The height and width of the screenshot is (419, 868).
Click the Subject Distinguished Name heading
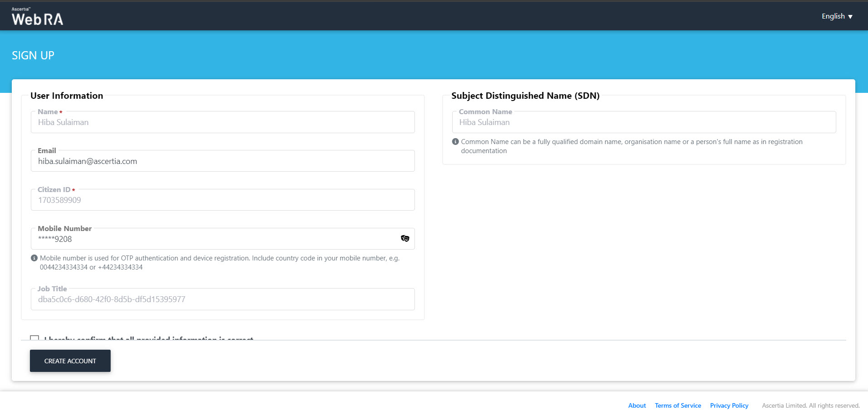pos(525,96)
